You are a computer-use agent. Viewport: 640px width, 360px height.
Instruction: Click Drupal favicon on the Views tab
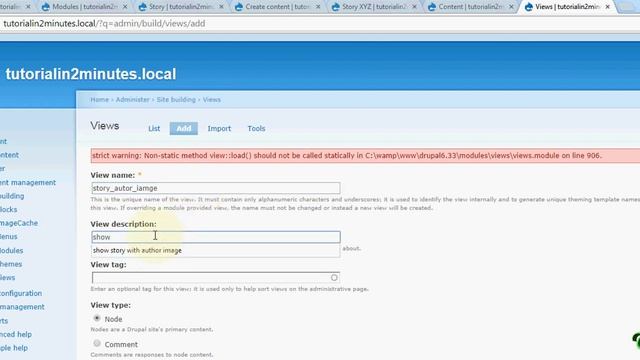point(529,7)
